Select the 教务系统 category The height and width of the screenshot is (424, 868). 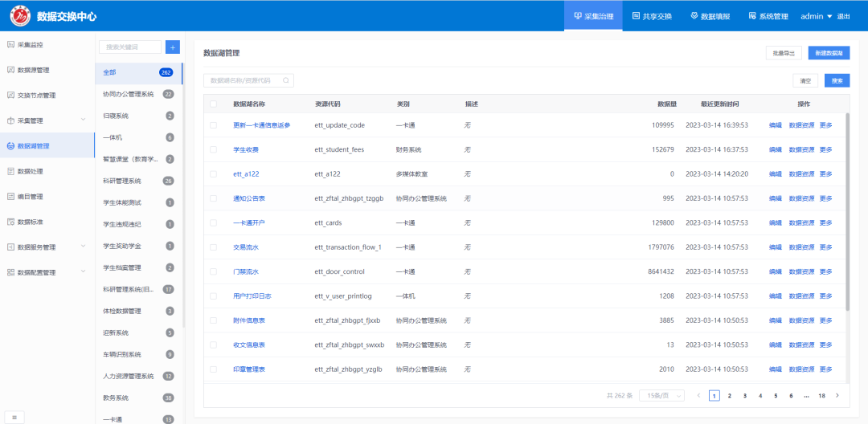[x=138, y=397]
